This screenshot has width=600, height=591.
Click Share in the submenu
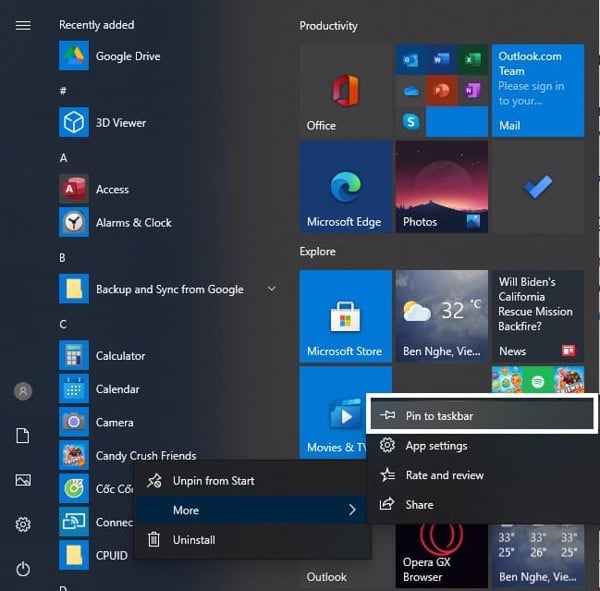click(x=482, y=504)
